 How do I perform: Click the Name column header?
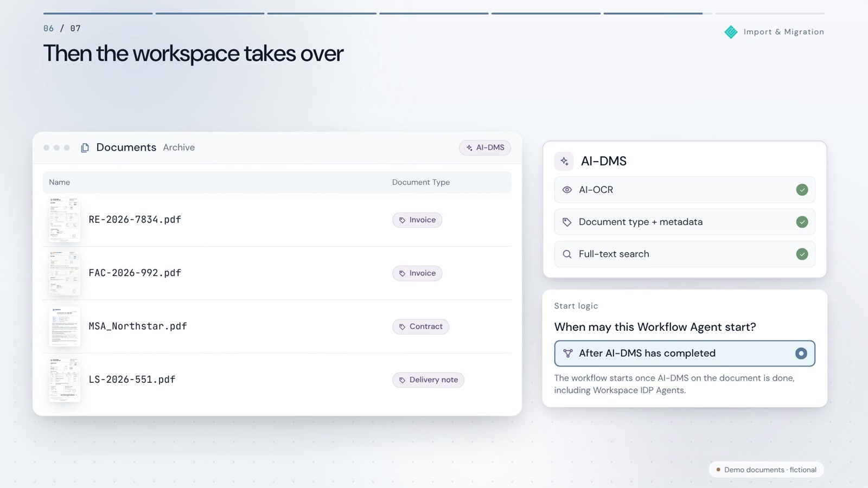(x=59, y=182)
